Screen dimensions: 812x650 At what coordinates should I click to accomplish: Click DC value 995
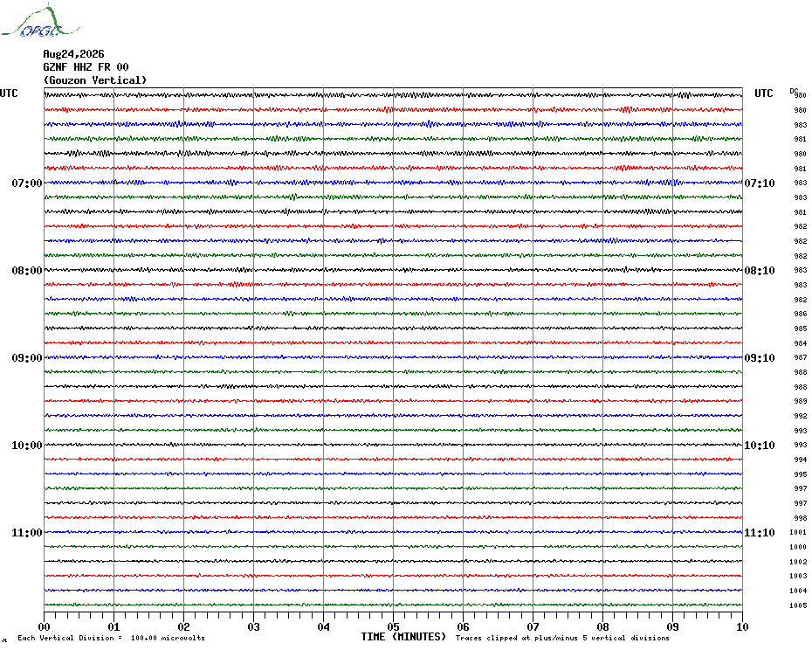pos(800,474)
